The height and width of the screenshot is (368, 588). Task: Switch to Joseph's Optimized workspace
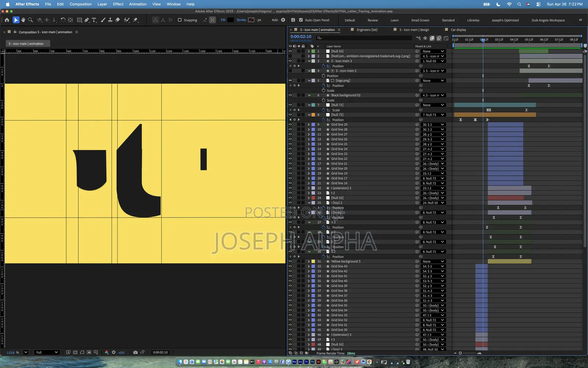tap(505, 20)
